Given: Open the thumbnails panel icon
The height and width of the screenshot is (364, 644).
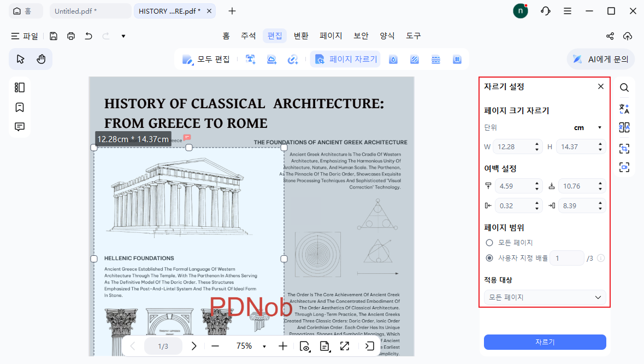Looking at the screenshot, I should 19,87.
